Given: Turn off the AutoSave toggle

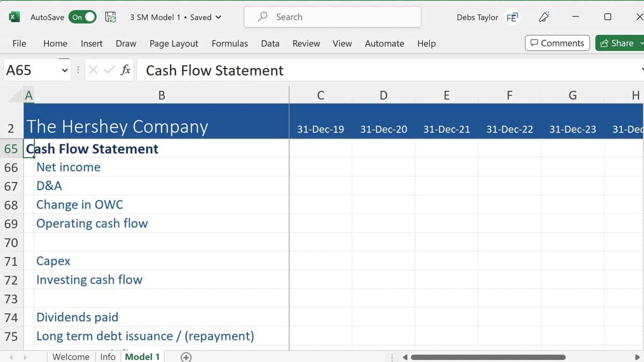Looking at the screenshot, I should point(84,17).
